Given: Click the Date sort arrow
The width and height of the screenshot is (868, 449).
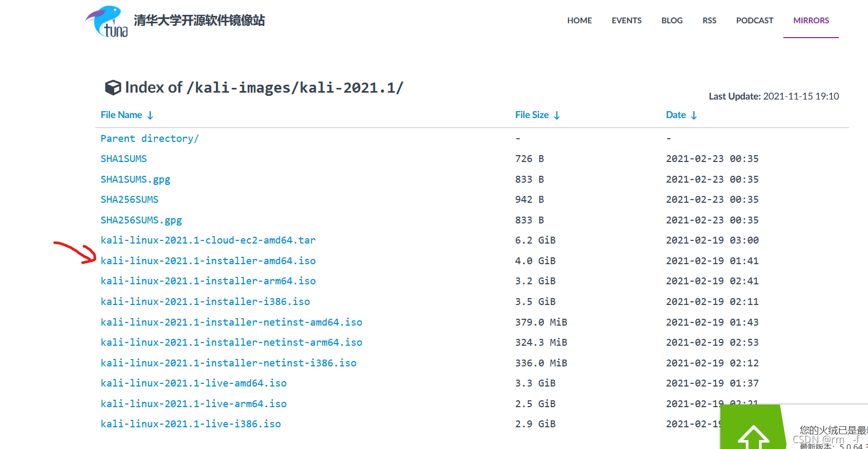Looking at the screenshot, I should click(x=694, y=115).
